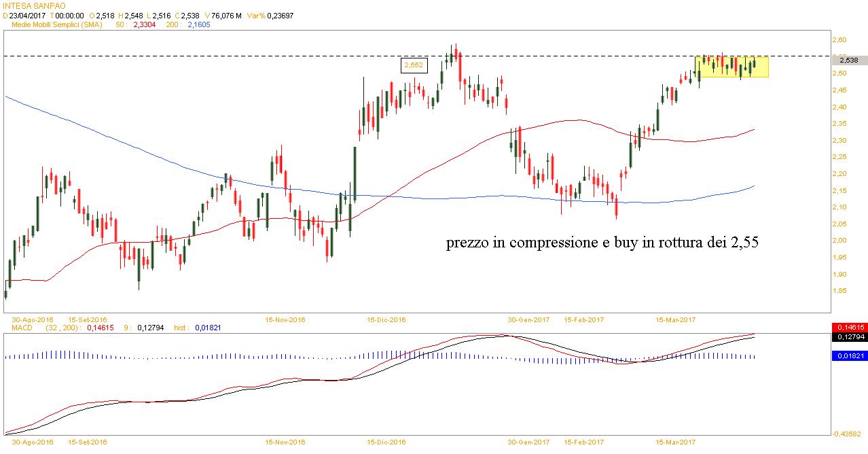This screenshot has height=454, width=868.
Task: Click the 1,95 price axis label
Action: click(x=841, y=257)
